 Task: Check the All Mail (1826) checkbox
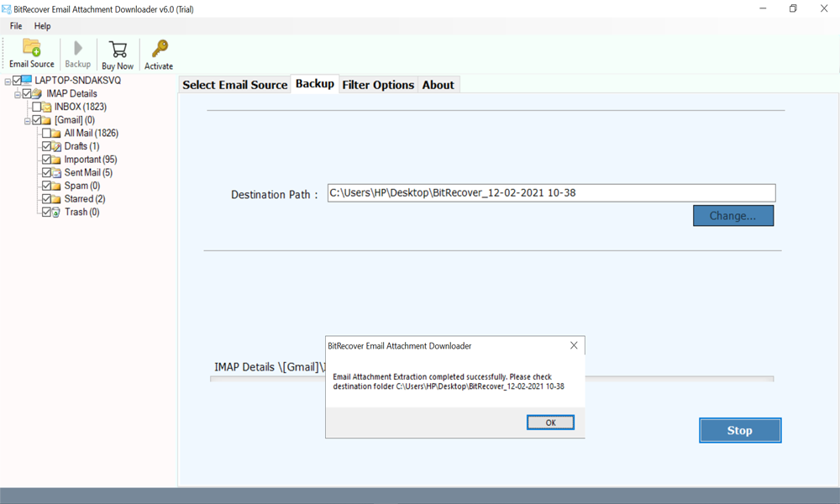pos(46,133)
